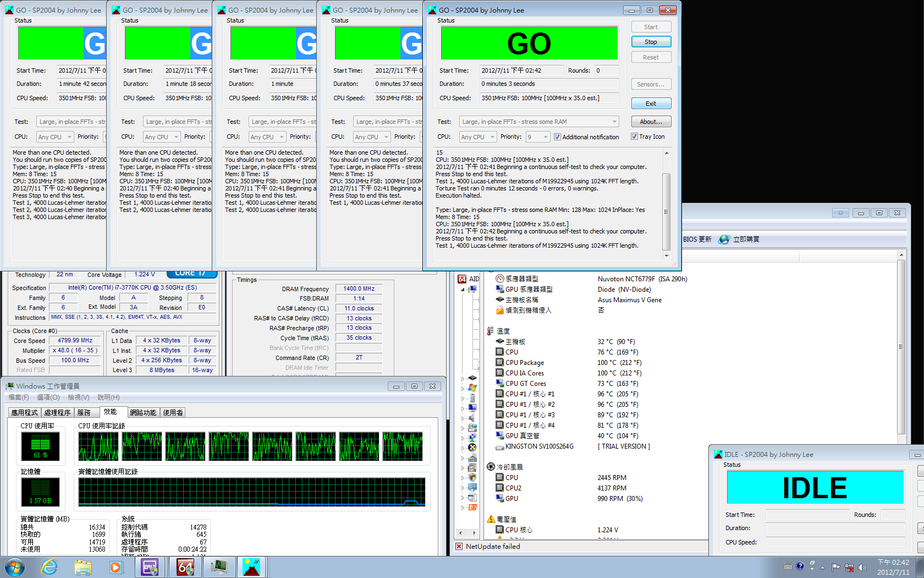The width and height of the screenshot is (924, 578).
Task: Click the CPU Speed field in active SP2004
Action: click(x=549, y=98)
